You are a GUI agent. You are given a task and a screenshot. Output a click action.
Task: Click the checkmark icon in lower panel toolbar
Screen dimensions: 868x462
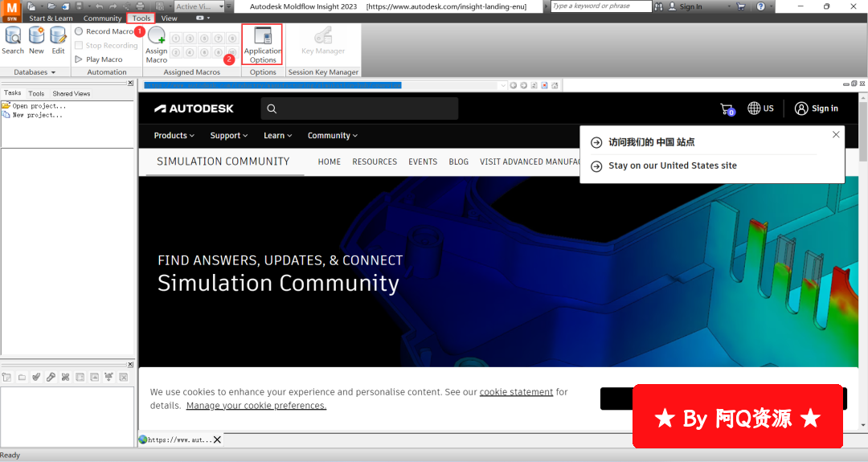click(x=36, y=377)
